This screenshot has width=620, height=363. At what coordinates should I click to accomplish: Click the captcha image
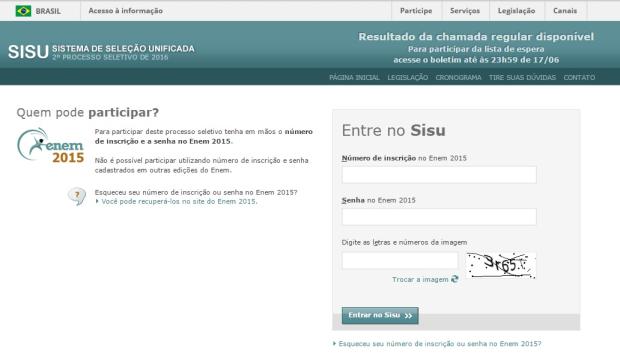[501, 266]
